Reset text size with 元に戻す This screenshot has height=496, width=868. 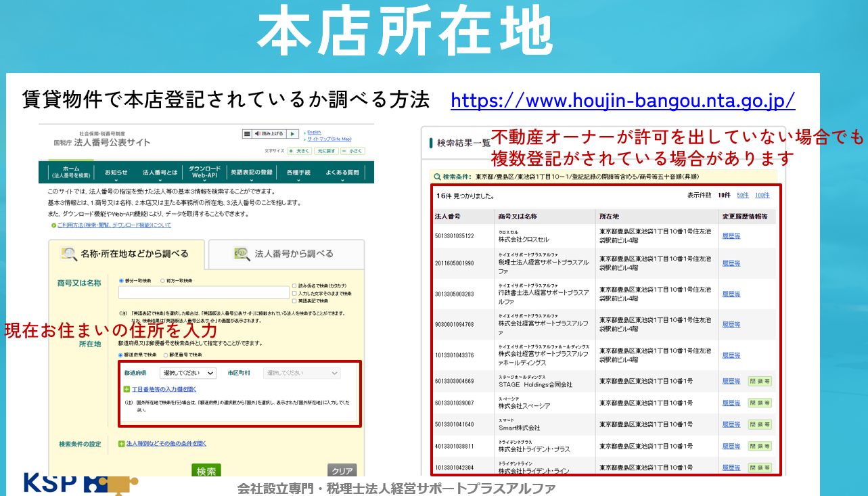point(327,151)
